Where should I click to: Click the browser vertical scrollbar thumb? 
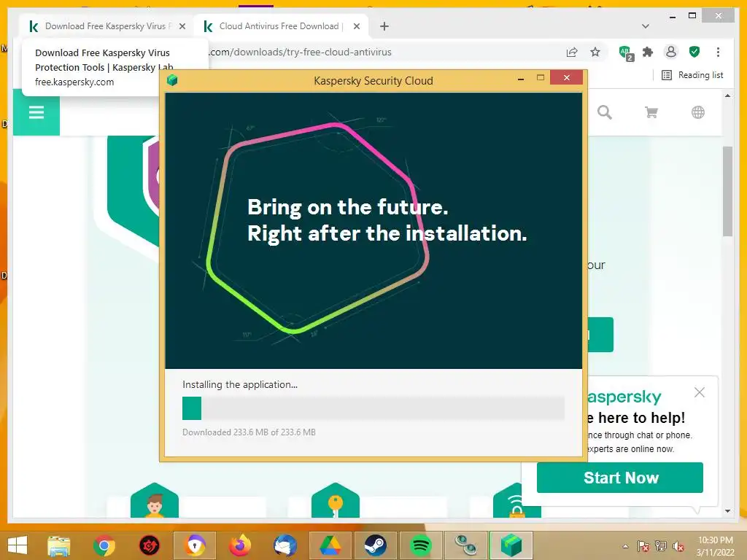(727, 191)
